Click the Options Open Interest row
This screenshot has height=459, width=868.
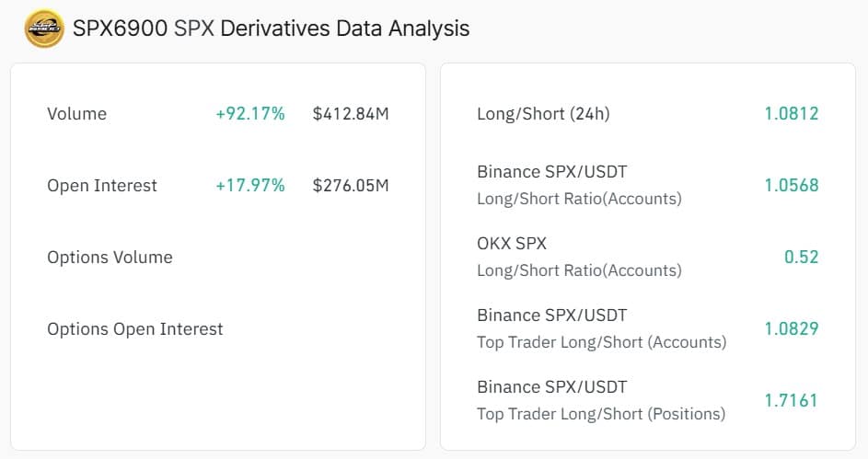pos(134,329)
